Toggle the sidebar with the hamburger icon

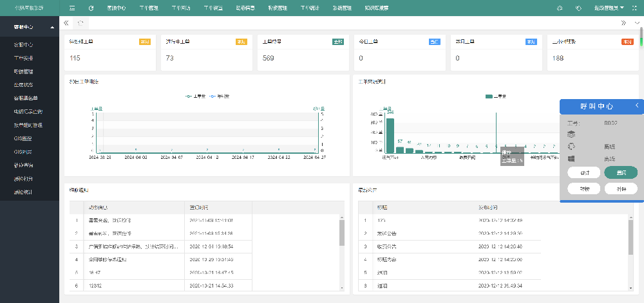(72, 8)
